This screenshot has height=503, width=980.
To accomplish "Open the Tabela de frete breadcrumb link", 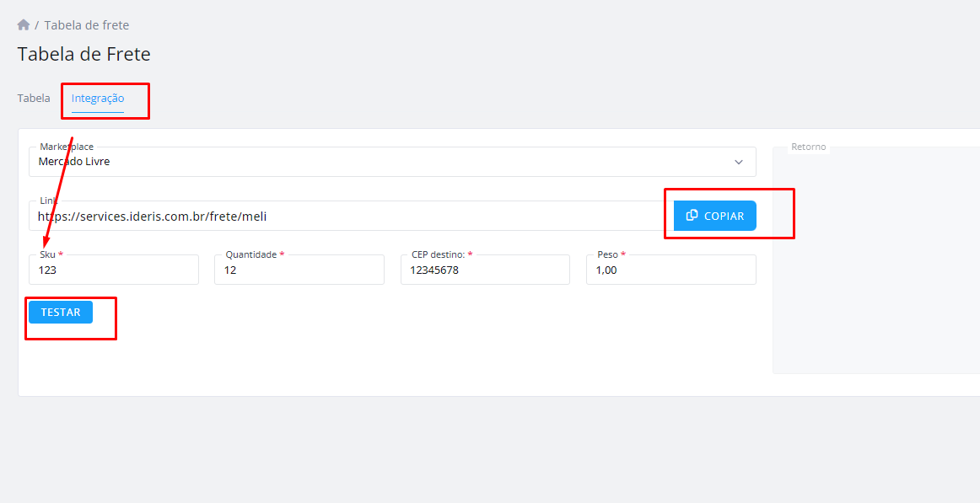I will pos(86,25).
